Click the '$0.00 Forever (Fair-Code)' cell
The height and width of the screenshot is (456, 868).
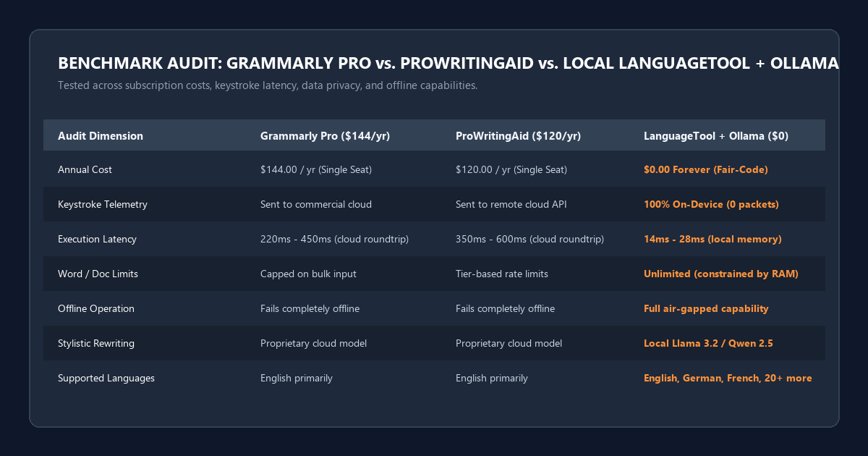(x=706, y=169)
